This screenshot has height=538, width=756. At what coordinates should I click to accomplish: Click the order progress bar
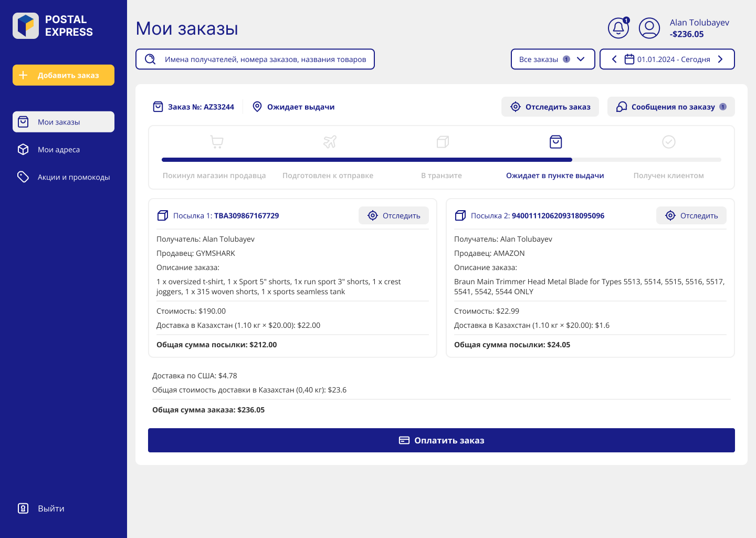441,160
